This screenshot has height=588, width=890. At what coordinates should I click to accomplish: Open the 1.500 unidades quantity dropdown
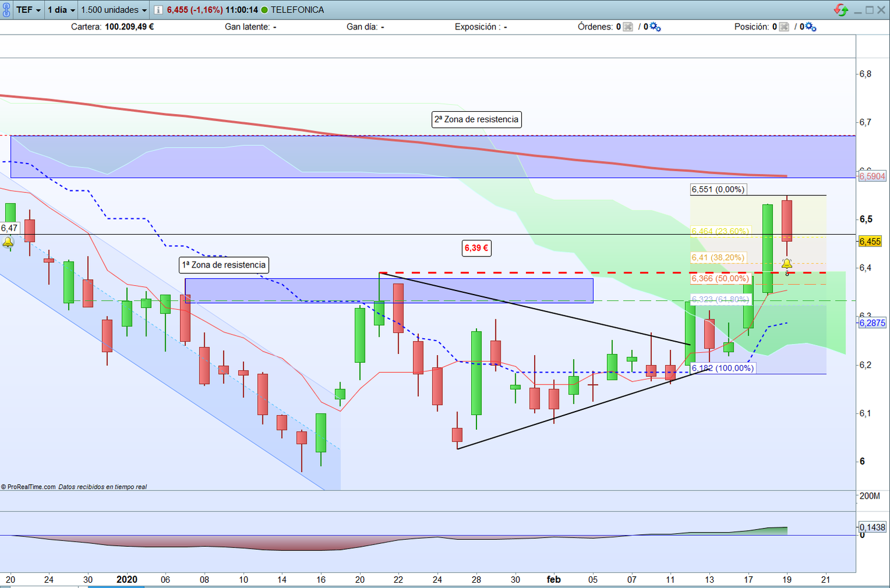coord(114,10)
